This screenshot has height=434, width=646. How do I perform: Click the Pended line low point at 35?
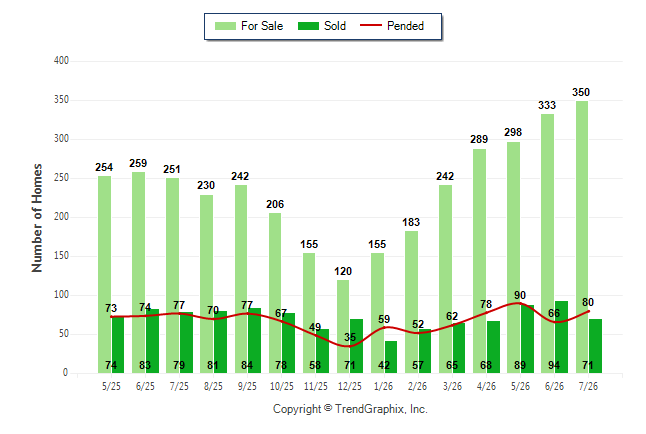[x=349, y=346]
